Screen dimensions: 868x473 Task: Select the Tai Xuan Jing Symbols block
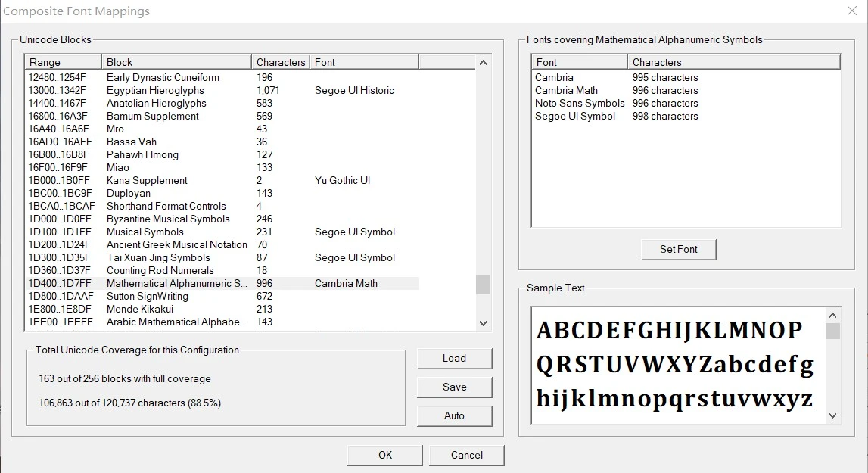tap(222, 257)
